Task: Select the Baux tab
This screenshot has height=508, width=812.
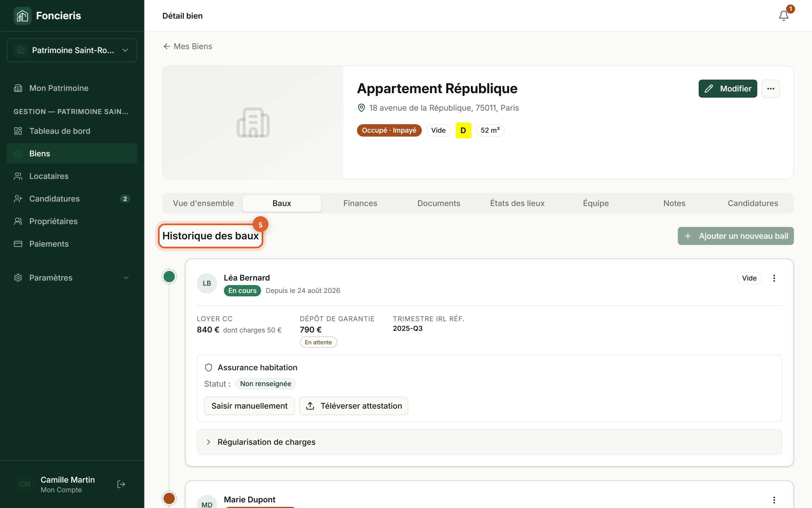Action: click(x=282, y=203)
